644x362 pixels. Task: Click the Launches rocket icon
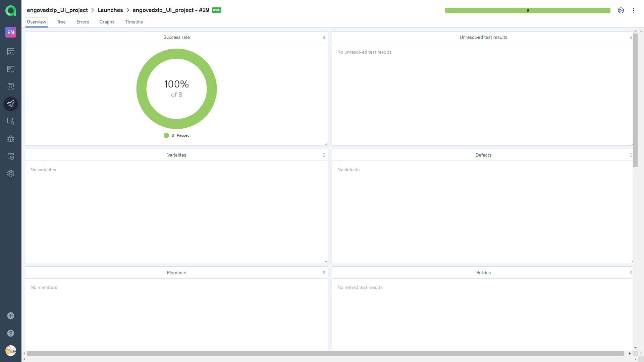click(x=11, y=104)
